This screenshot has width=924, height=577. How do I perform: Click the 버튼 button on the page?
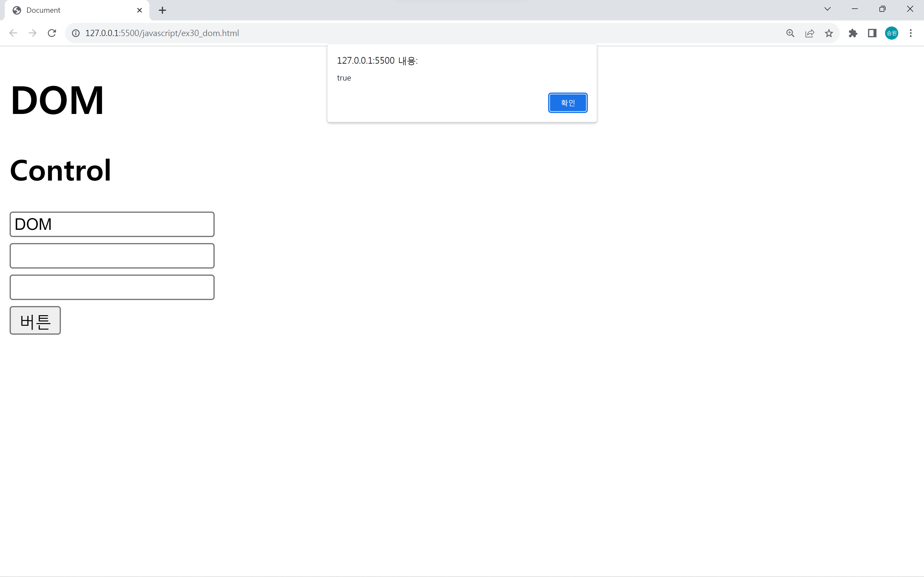[35, 320]
